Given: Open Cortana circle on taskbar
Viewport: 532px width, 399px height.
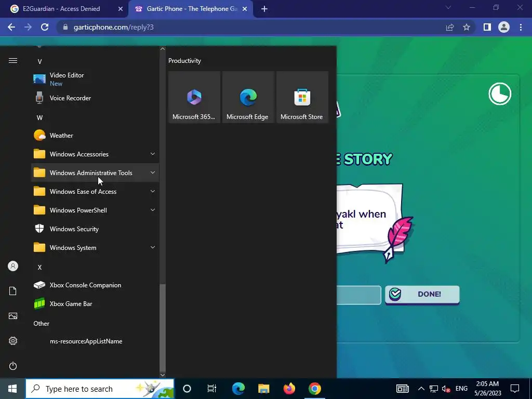Looking at the screenshot, I should (x=187, y=389).
